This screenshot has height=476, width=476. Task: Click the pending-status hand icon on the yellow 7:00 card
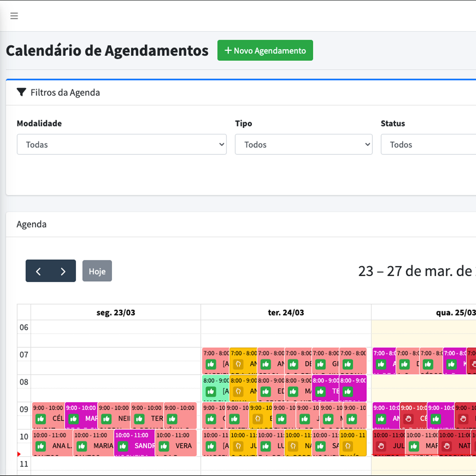238,364
